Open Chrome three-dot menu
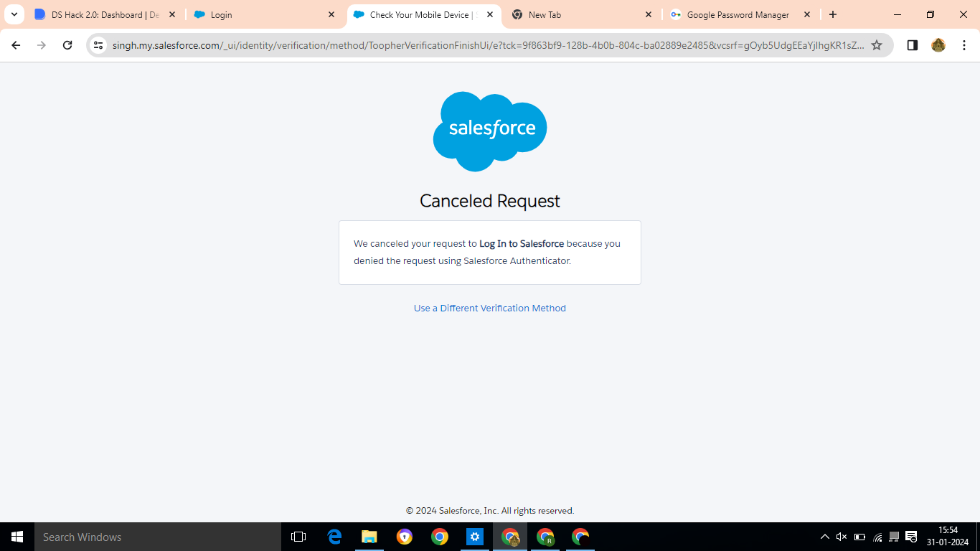This screenshot has width=980, height=551. (964, 45)
